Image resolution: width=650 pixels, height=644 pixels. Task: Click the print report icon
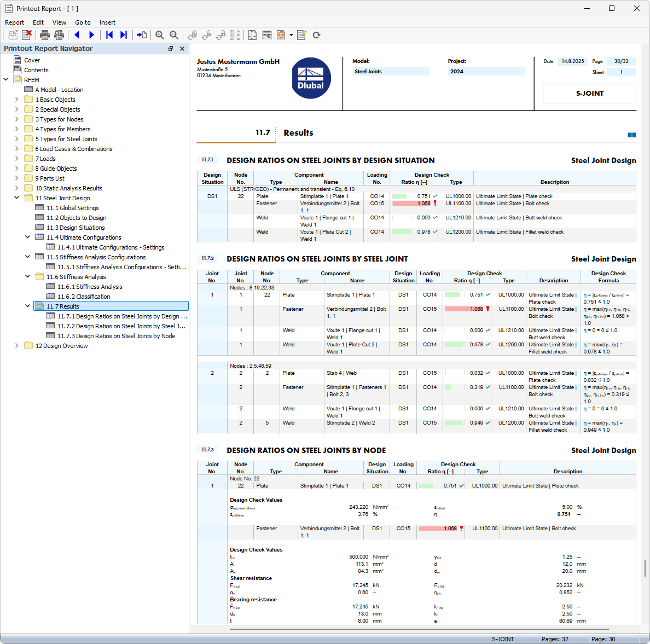45,35
